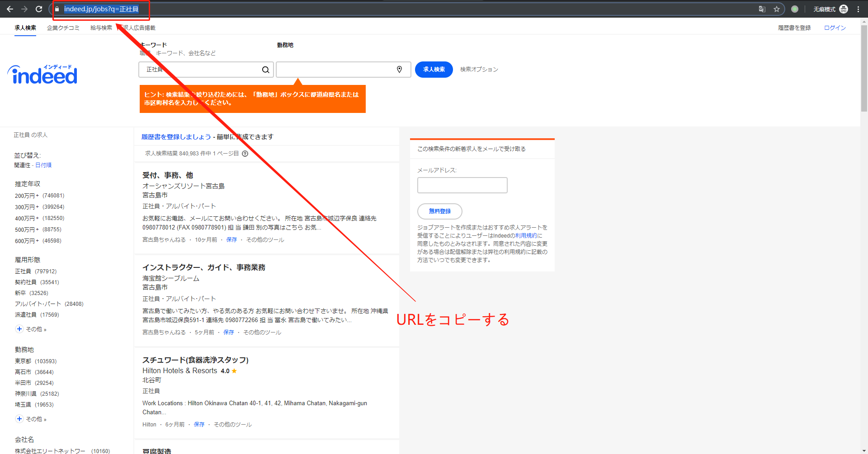Click 履歴書を登録 in the header

[794, 28]
